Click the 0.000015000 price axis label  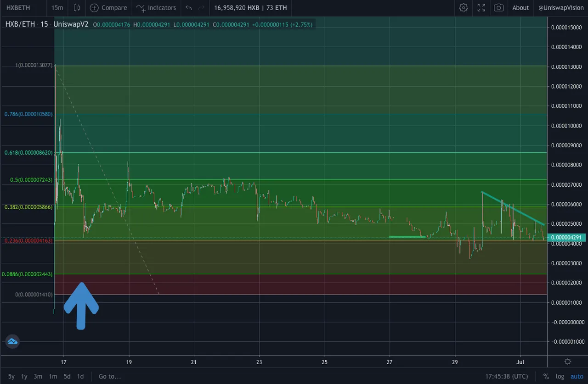[567, 28]
